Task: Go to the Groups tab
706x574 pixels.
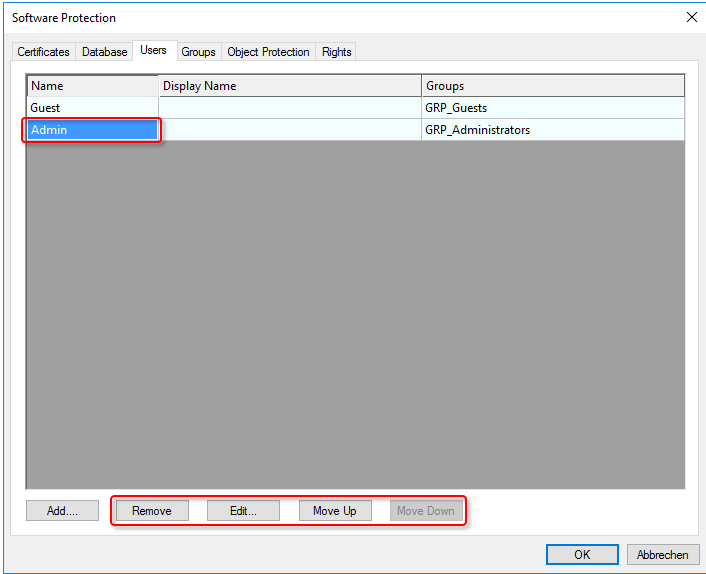Action: pyautogui.click(x=199, y=52)
